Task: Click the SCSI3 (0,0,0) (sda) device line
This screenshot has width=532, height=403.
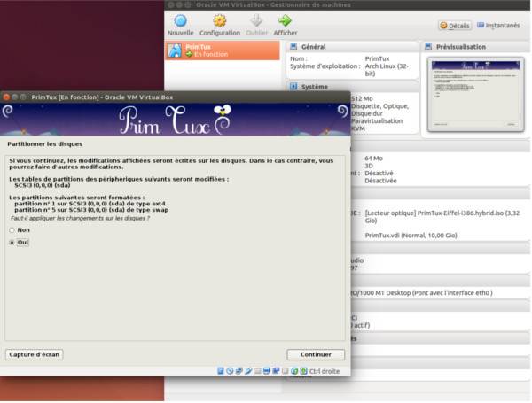Action: point(43,185)
